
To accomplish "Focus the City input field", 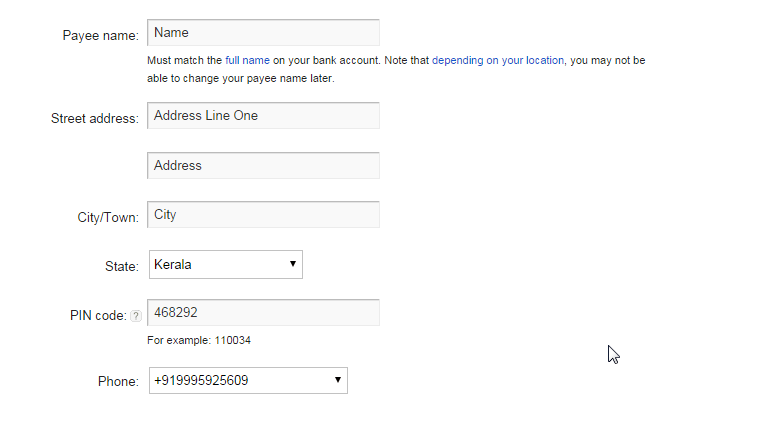I will pyautogui.click(x=263, y=214).
